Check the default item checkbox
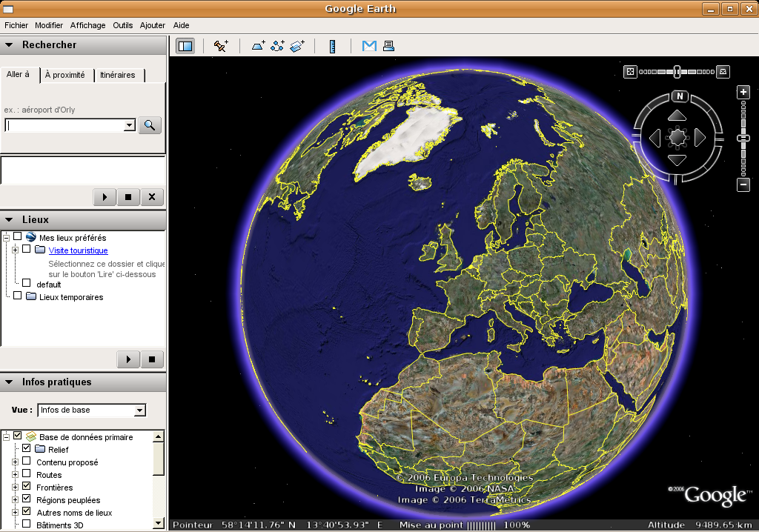The image size is (759, 532). [27, 283]
